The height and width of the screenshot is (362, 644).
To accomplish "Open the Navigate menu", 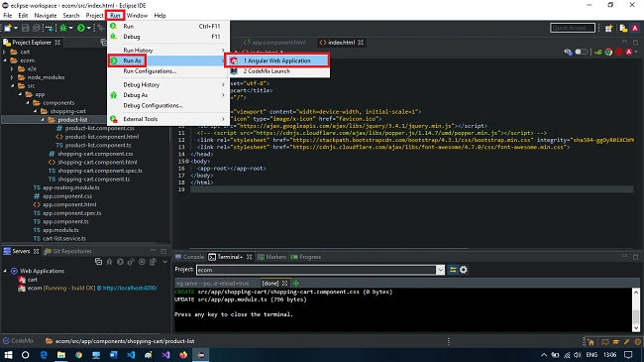I will [46, 15].
